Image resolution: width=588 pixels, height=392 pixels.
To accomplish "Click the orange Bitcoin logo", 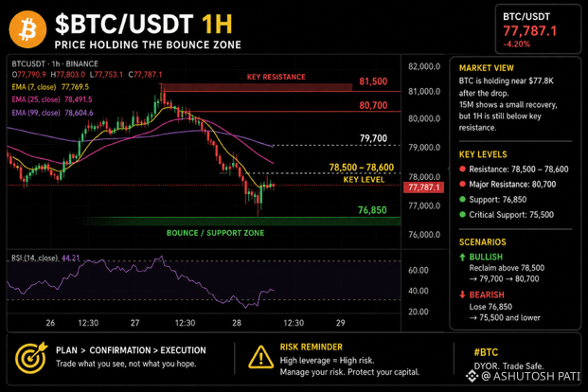I will [27, 29].
